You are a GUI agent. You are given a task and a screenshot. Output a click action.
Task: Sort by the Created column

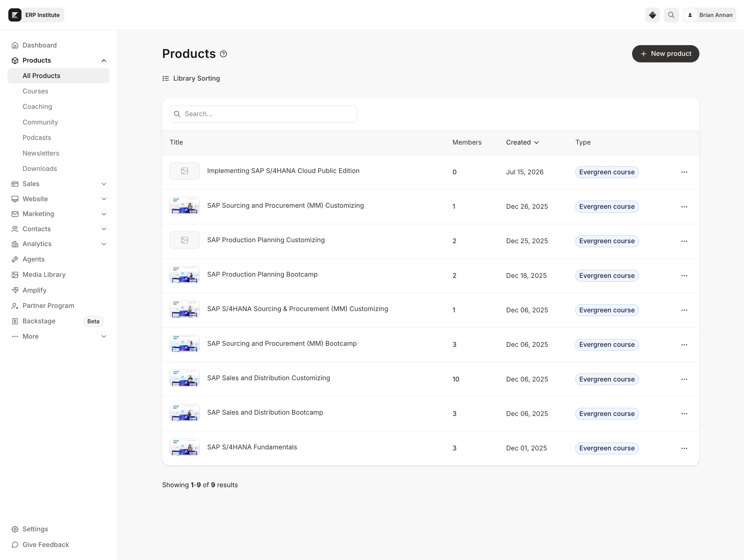(522, 142)
